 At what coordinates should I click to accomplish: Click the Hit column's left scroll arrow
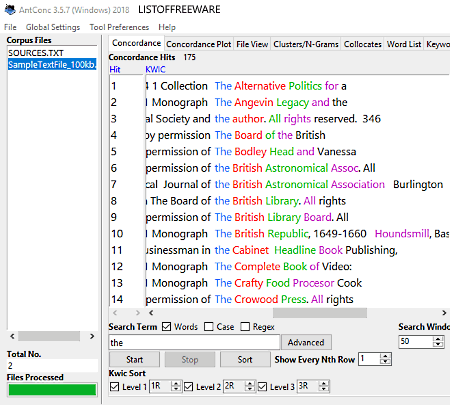[115, 313]
